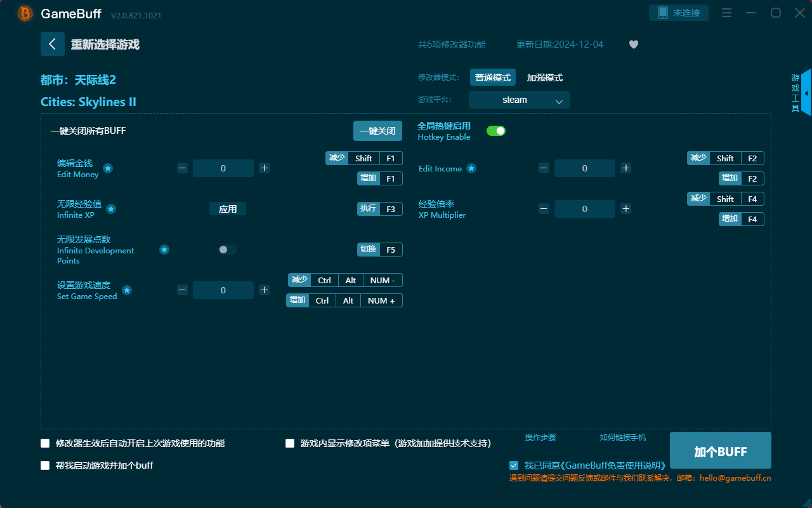Click XP Multiplier 减少 Shift F4 hotkey
The height and width of the screenshot is (508, 812).
coord(726,199)
